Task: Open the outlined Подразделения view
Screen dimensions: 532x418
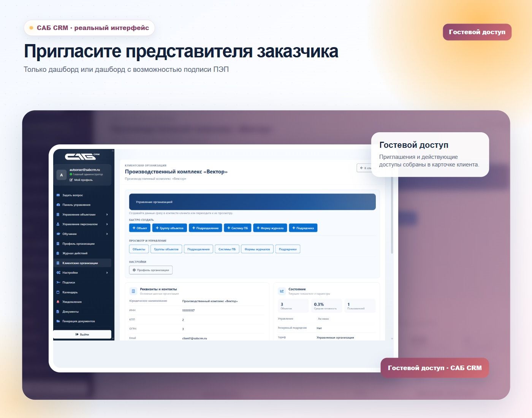Action: click(x=198, y=249)
